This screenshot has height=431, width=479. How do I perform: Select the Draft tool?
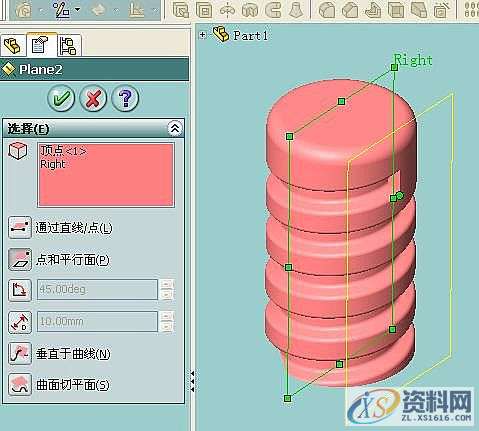419,10
